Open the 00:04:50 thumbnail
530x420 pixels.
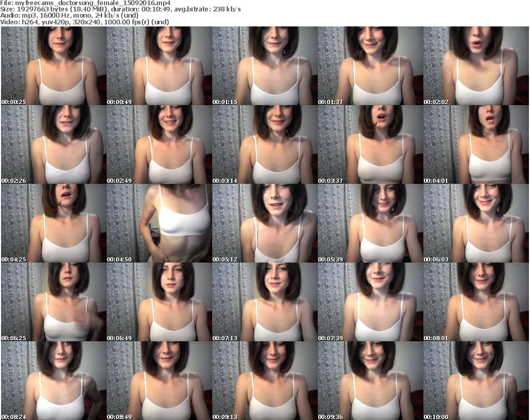(159, 223)
